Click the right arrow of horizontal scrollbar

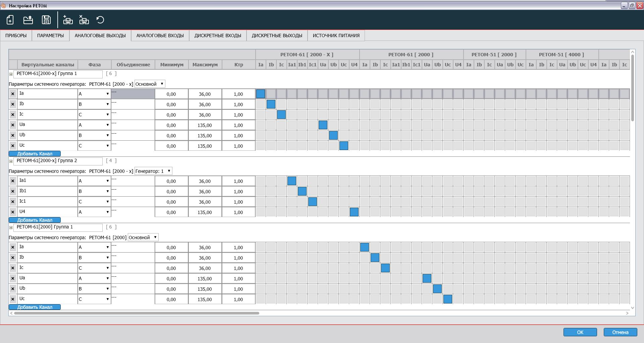click(627, 313)
